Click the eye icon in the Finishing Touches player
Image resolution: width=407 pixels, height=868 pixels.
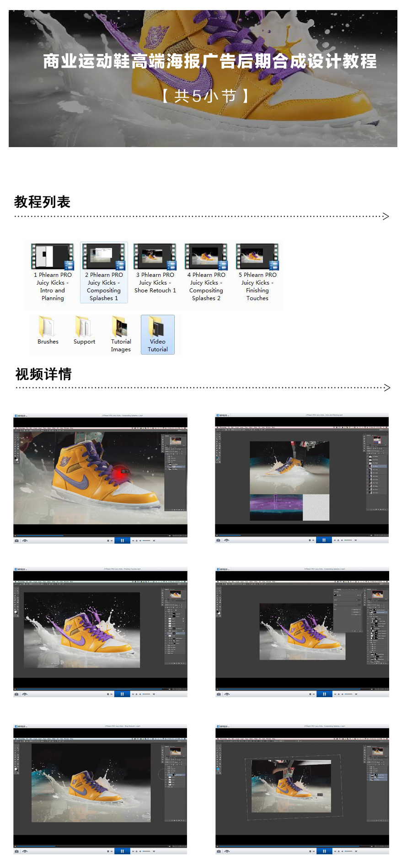pyautogui.click(x=25, y=694)
